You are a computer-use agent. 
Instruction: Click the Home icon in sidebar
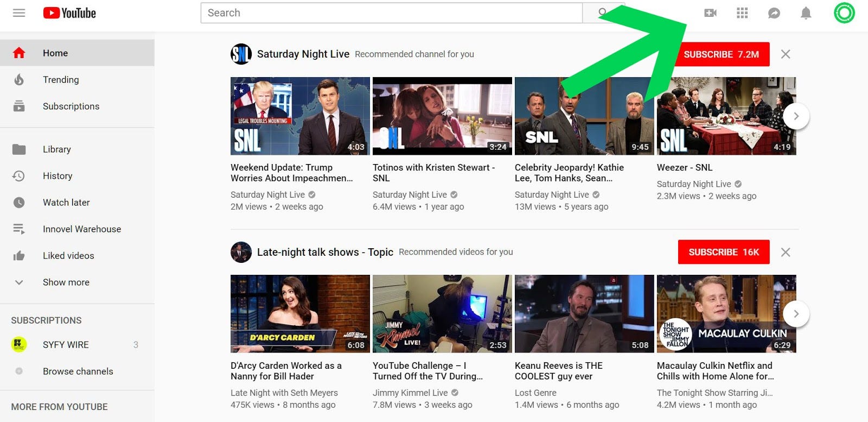pyautogui.click(x=19, y=53)
